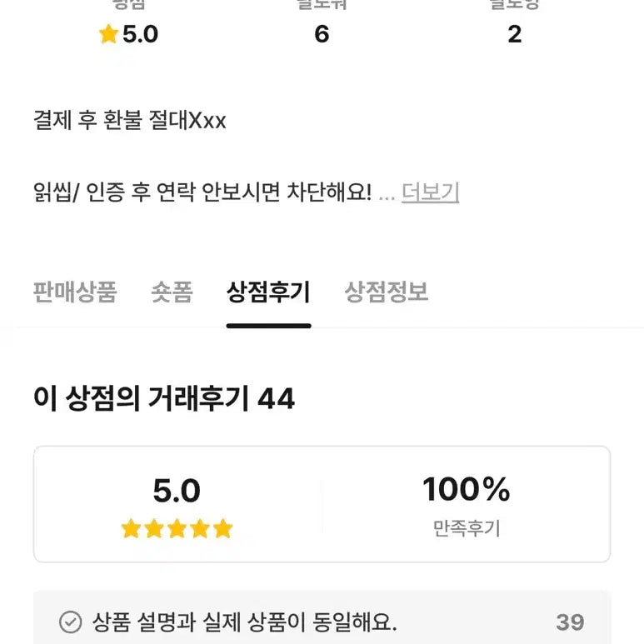Image resolution: width=644 pixels, height=644 pixels.
Task: Open the follower count showing 6
Action: point(322,34)
